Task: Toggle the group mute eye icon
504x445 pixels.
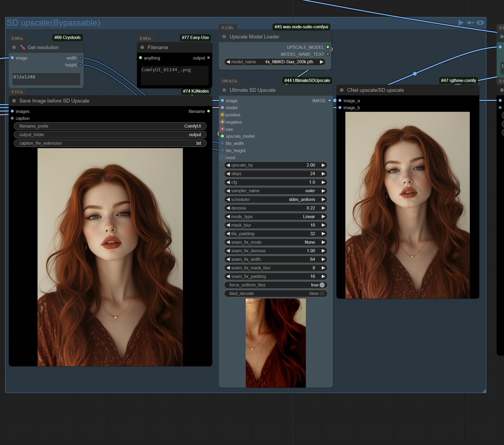Action: (480, 23)
